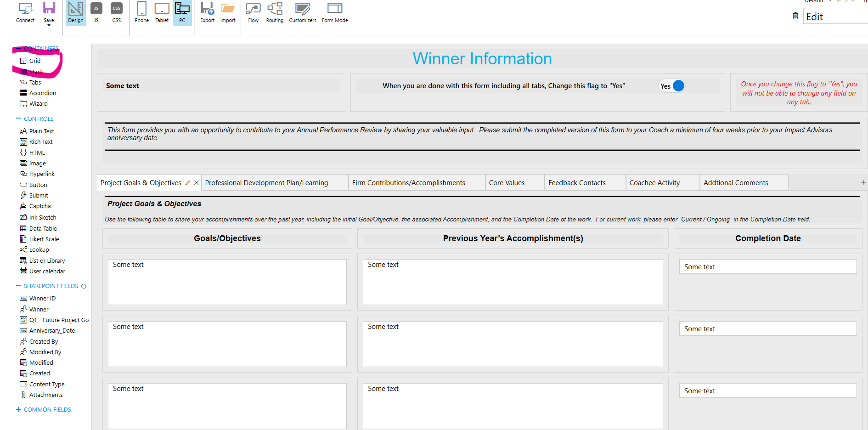Expand the COMMON FIELDS section

tap(18, 409)
